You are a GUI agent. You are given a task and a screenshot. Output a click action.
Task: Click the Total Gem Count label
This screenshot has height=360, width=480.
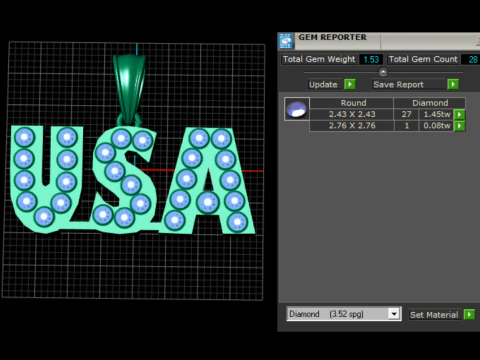click(x=423, y=59)
